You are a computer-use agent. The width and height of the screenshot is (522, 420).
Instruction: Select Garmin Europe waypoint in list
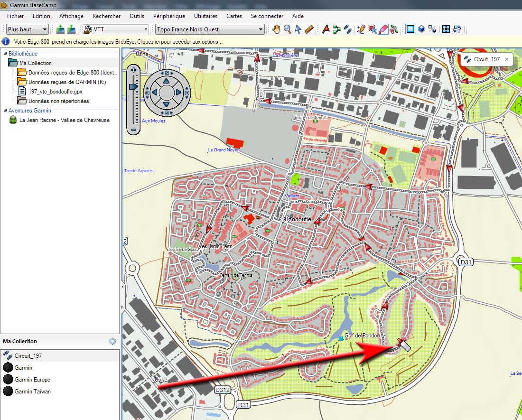click(32, 379)
